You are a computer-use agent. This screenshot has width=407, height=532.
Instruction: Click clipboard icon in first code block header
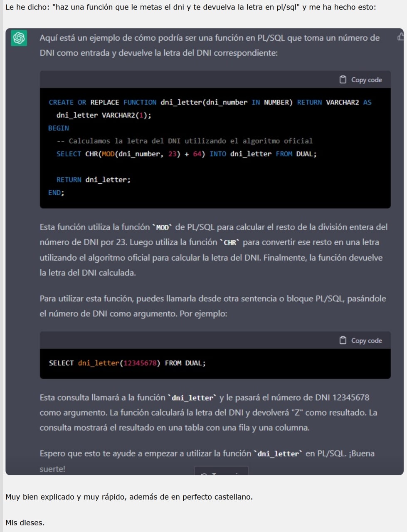click(343, 79)
